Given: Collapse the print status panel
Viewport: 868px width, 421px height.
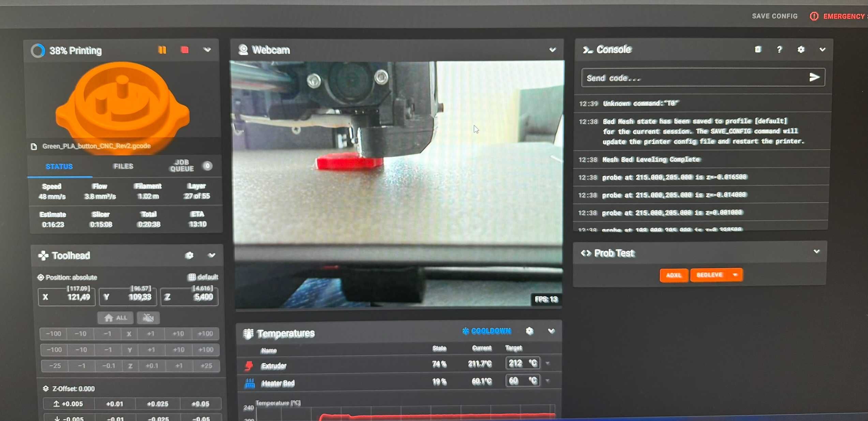Looking at the screenshot, I should 207,50.
